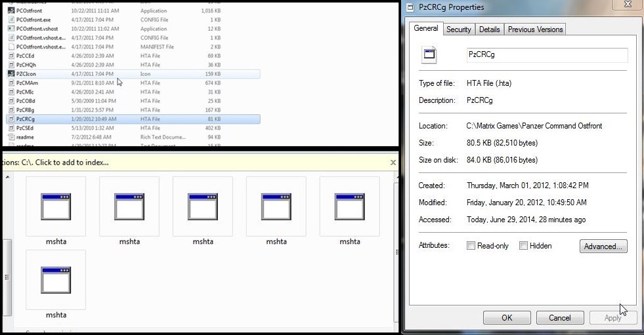
Task: Click the search results scrollbar up arrow
Action: coord(7,177)
